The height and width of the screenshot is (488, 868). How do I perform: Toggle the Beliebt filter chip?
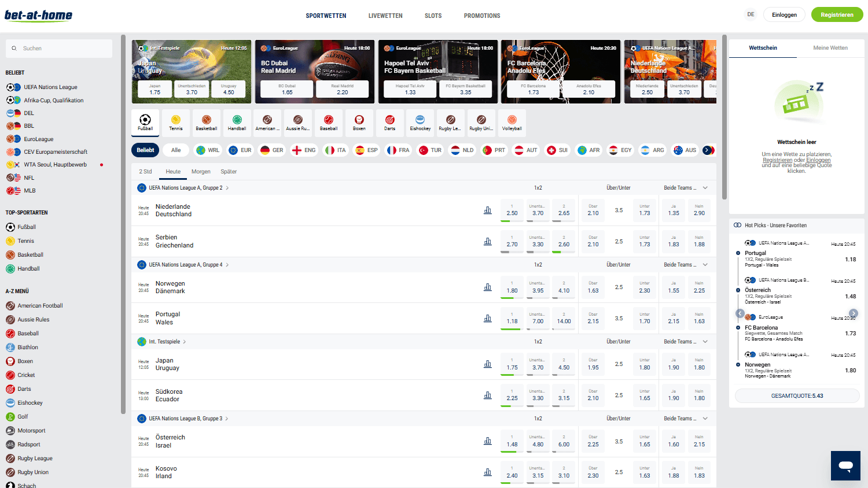[x=145, y=150]
